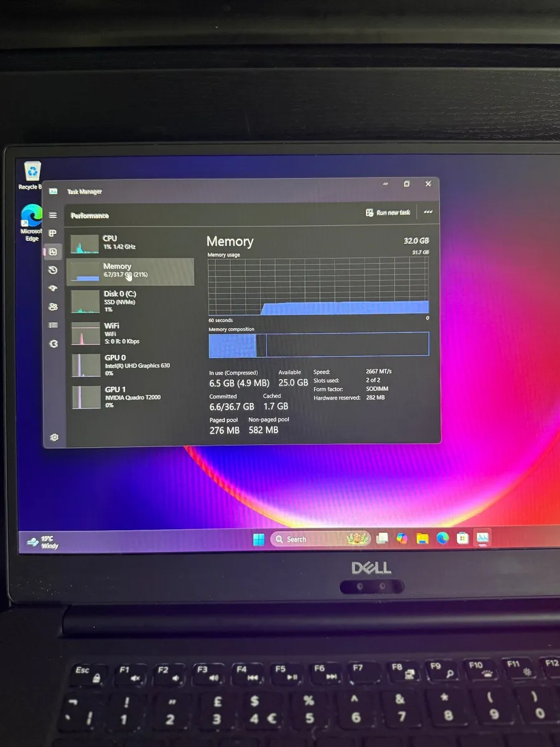Open App history page icon

[53, 270]
